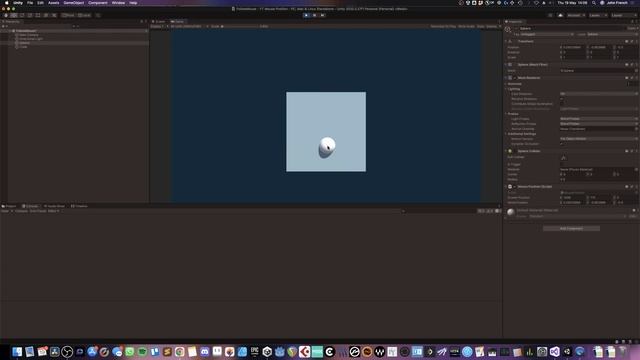Toggle the Mesh Renderer enabled checkbox
640x360 pixels.
point(515,78)
